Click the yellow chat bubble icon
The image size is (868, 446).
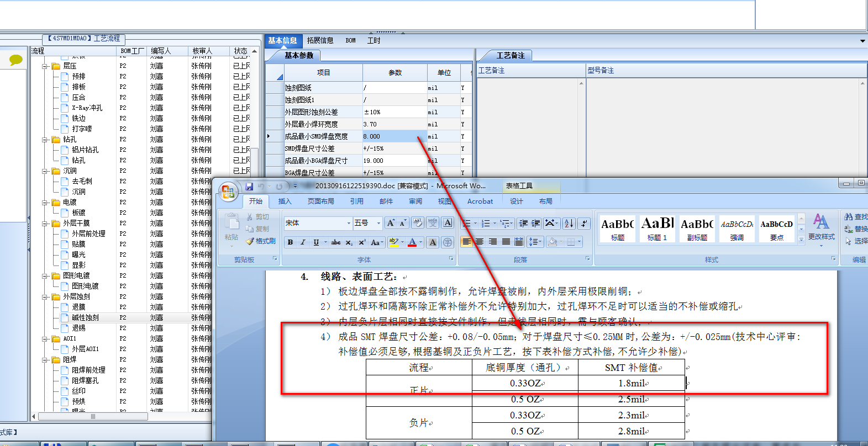[x=15, y=59]
